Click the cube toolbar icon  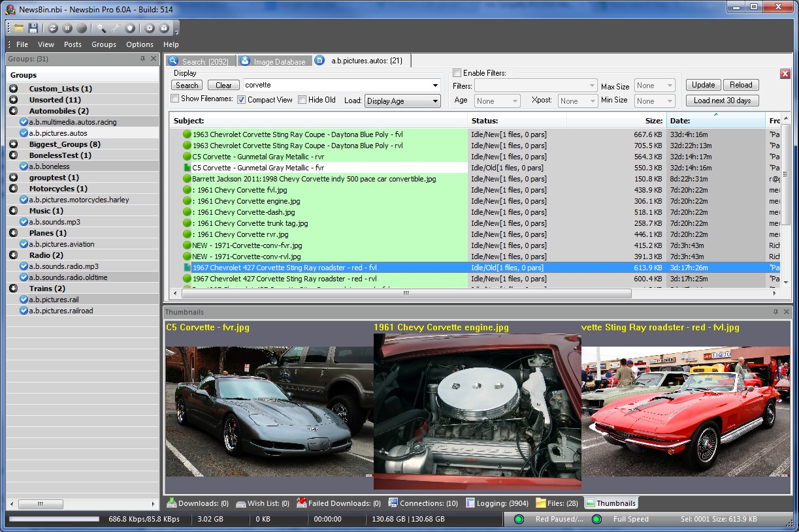pos(164,28)
